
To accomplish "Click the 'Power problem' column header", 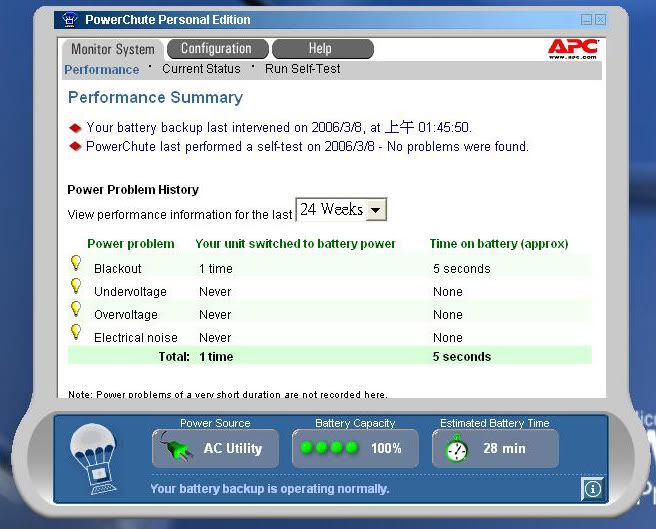I will [x=131, y=244].
